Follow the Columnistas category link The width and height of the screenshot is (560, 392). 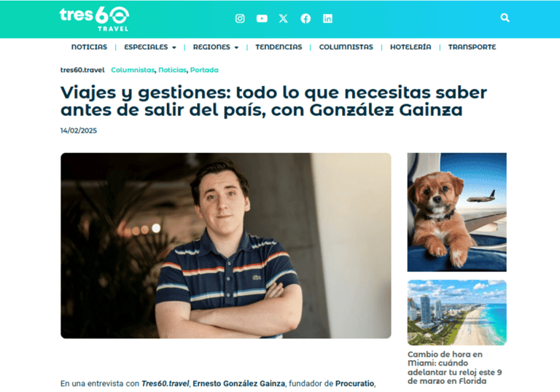click(x=133, y=70)
